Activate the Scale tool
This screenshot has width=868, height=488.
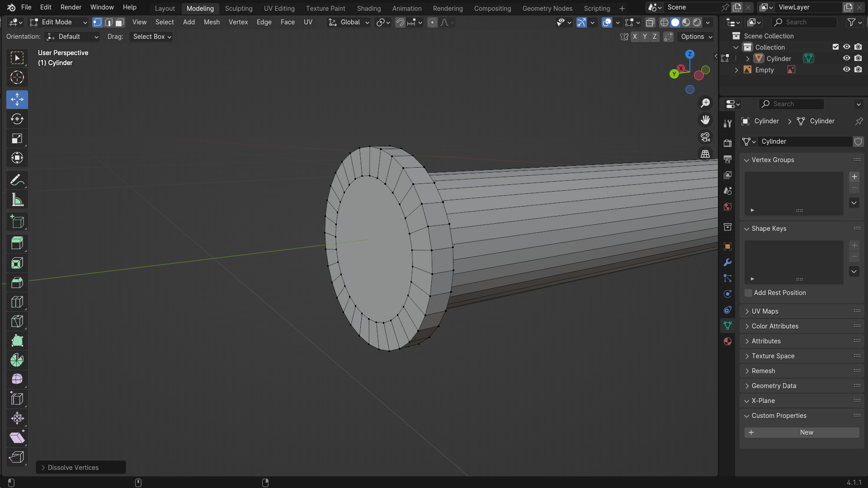click(x=17, y=138)
